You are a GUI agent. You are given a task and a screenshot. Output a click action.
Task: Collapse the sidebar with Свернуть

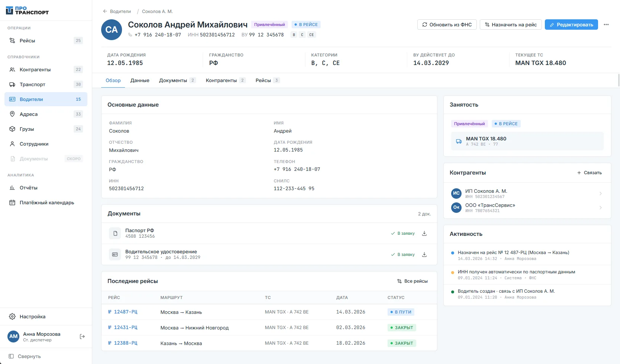[25, 356]
